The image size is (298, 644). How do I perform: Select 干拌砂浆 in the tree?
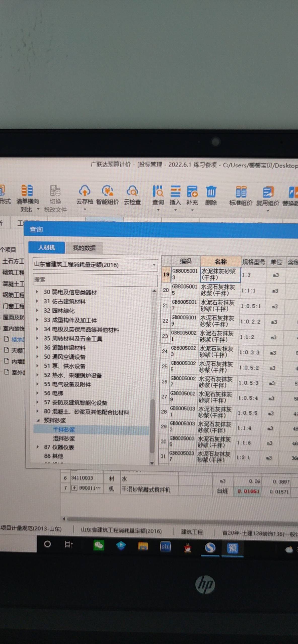pyautogui.click(x=64, y=429)
